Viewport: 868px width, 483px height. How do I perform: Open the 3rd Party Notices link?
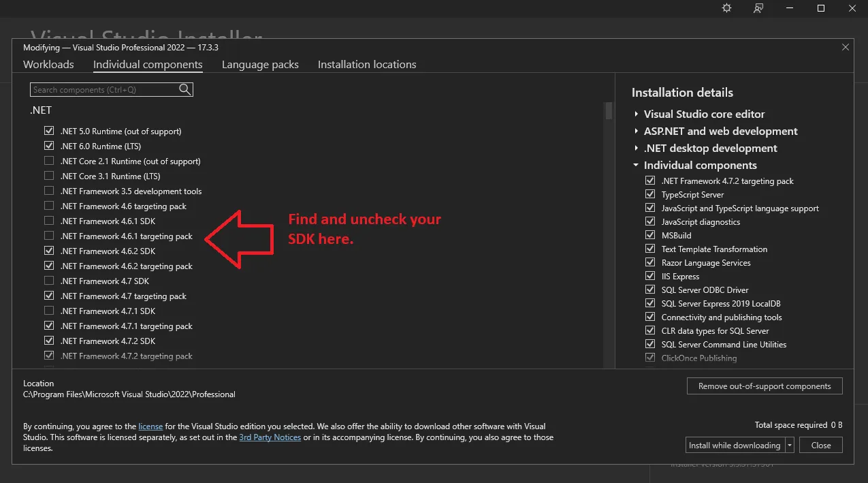tap(270, 437)
